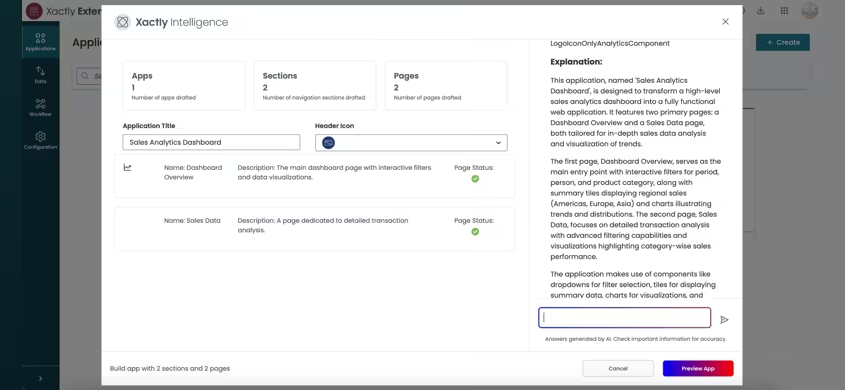Click the Application Title input field
The width and height of the screenshot is (845, 390).
211,142
